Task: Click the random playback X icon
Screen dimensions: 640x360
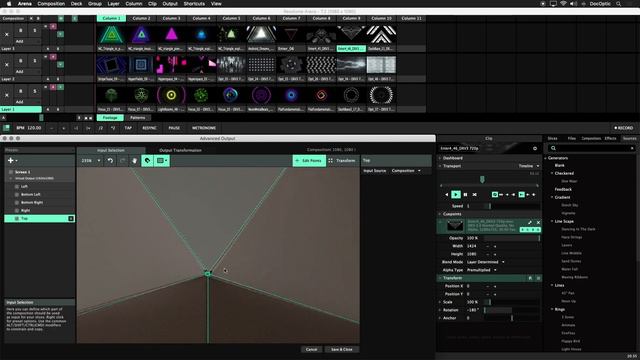Action: pyautogui.click(x=475, y=195)
